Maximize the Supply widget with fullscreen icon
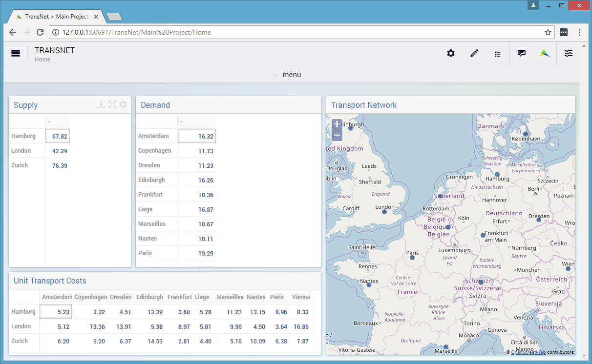Screen dimensions: 592x364 112,104
